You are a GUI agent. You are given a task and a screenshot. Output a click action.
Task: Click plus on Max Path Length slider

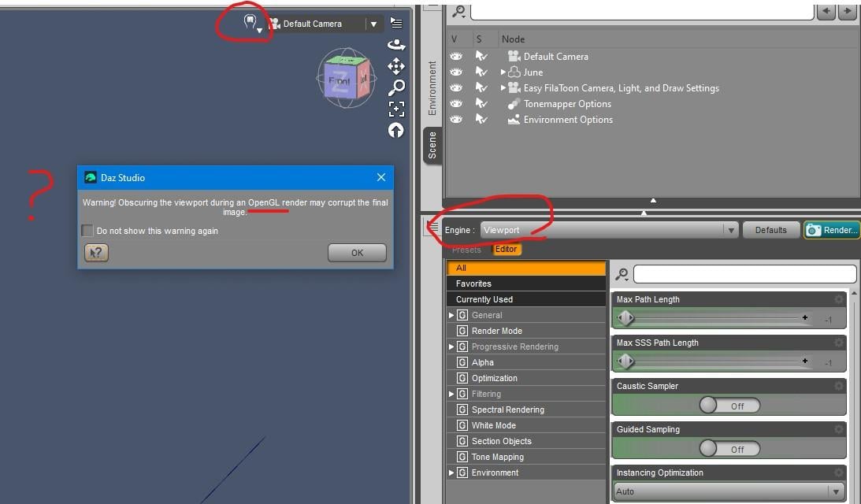point(804,317)
